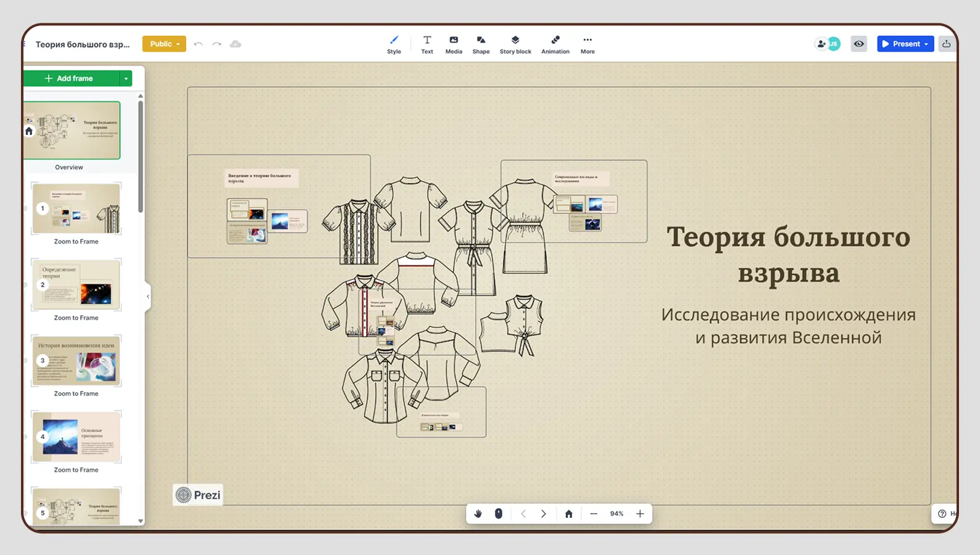Click the undo arrow
This screenshot has height=555, width=980.
click(x=198, y=44)
